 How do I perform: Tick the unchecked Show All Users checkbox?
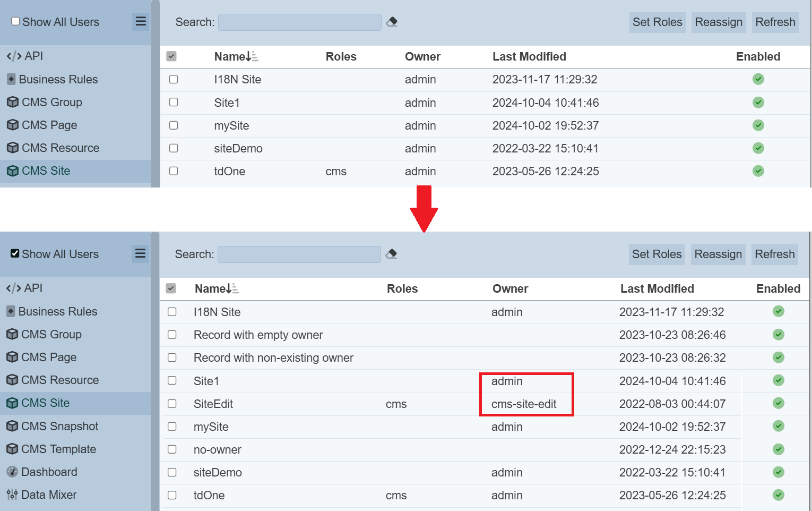(15, 21)
